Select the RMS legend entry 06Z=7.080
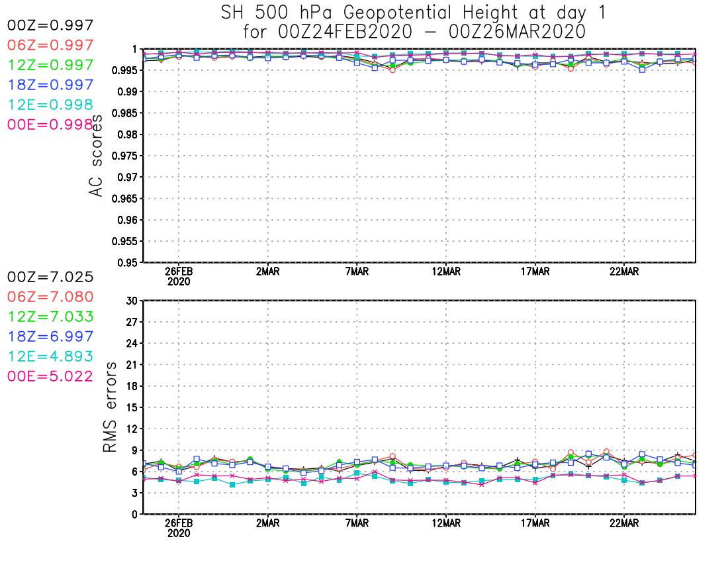The width and height of the screenshot is (728, 563). (50, 297)
